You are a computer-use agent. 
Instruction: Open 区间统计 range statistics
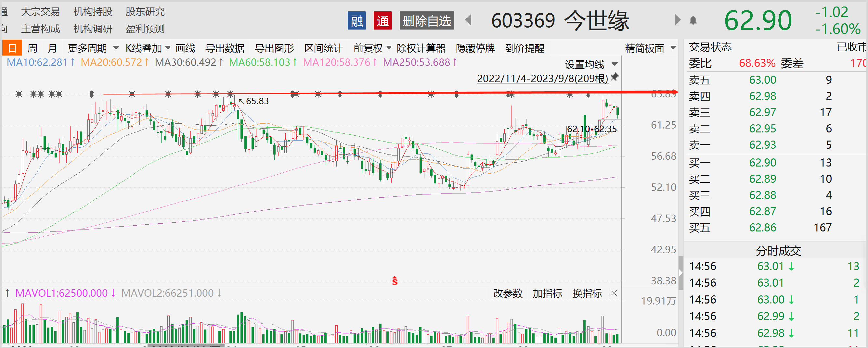pos(323,48)
